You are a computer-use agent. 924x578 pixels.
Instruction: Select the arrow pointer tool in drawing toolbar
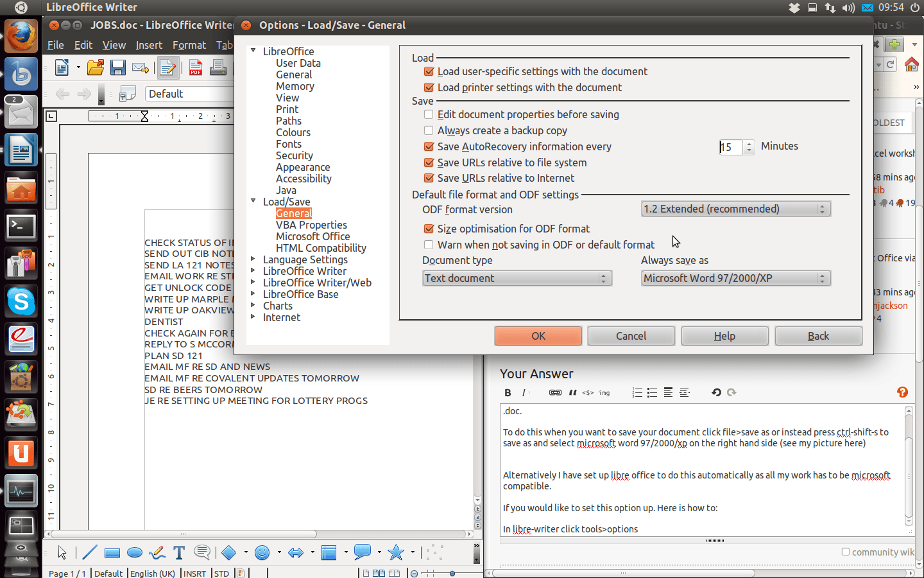click(x=62, y=552)
